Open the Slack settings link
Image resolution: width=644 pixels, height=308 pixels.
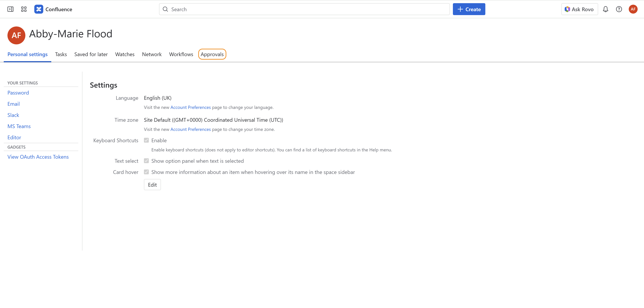pos(13,115)
